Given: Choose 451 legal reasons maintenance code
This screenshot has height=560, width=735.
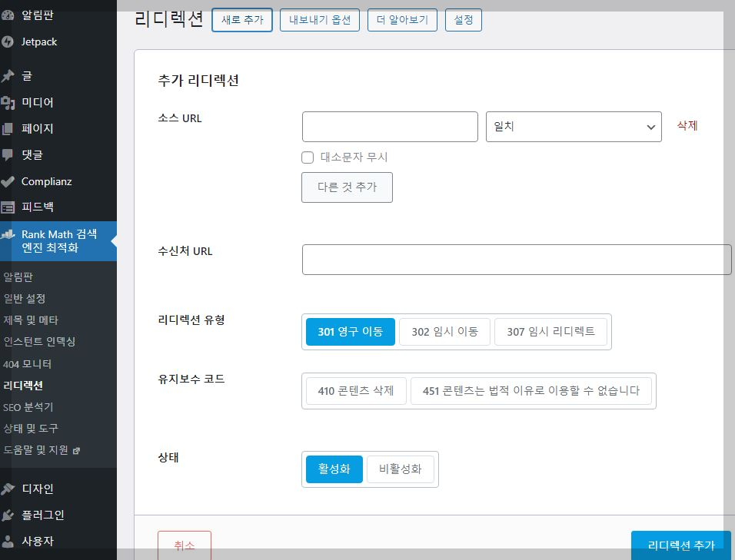Looking at the screenshot, I should point(531,391).
